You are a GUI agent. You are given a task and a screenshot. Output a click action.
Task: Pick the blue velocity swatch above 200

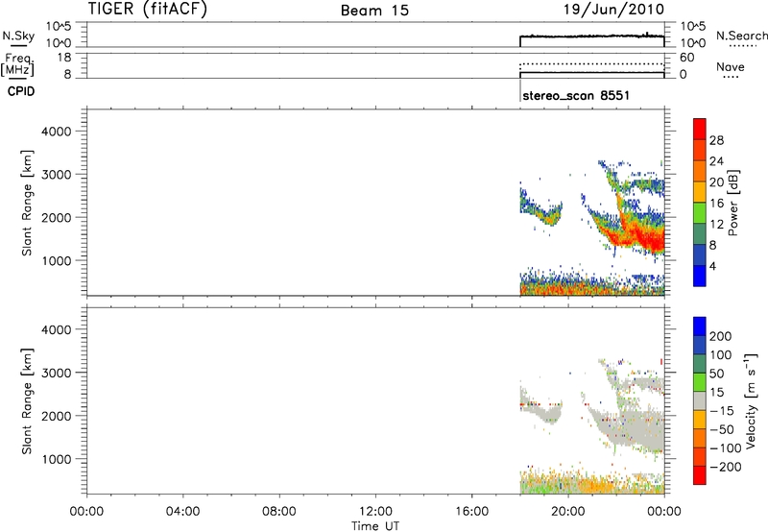tap(700, 326)
